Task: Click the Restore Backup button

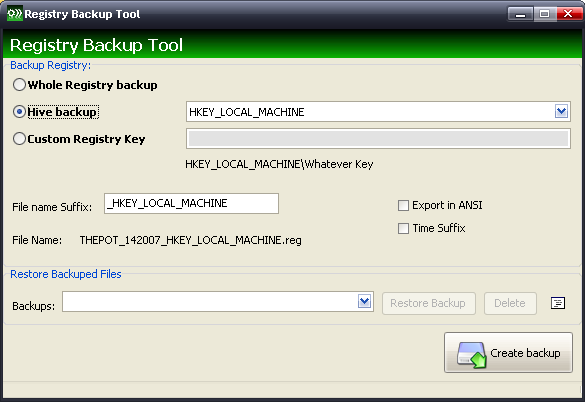Action: click(429, 303)
